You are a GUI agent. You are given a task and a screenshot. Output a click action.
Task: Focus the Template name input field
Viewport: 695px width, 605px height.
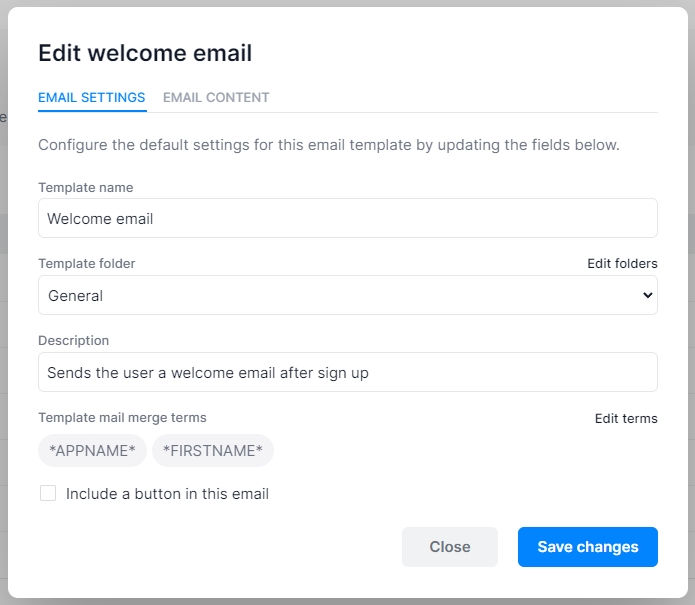(x=347, y=218)
